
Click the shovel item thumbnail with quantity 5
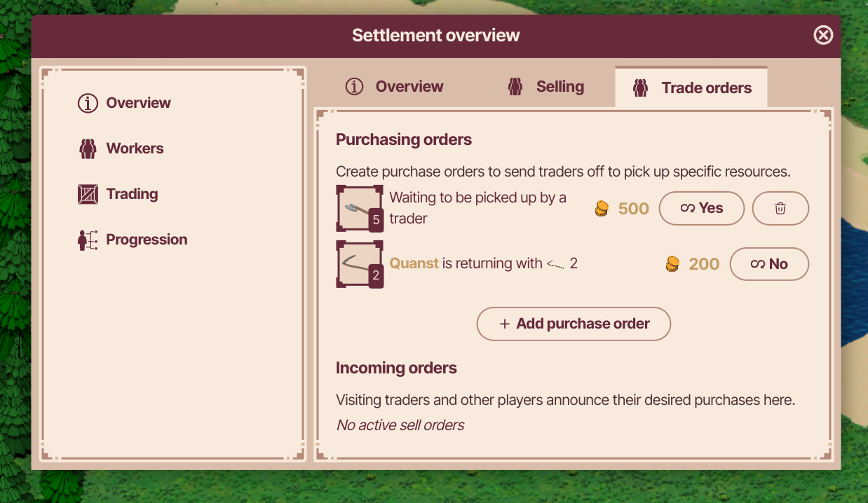(x=359, y=208)
